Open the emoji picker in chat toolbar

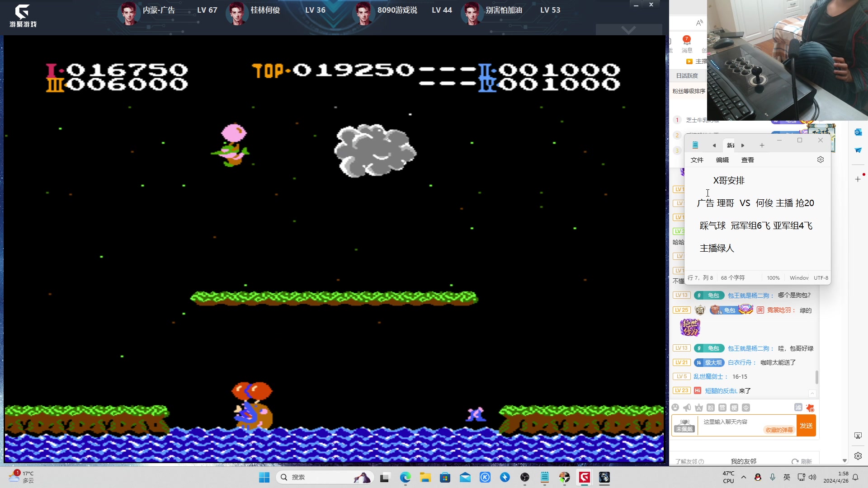[675, 408]
